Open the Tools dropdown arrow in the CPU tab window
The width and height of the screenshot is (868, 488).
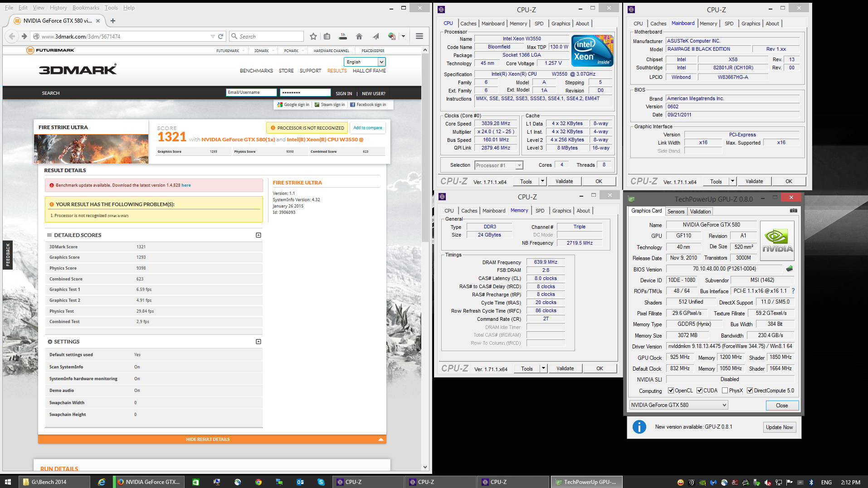pyautogui.click(x=542, y=181)
